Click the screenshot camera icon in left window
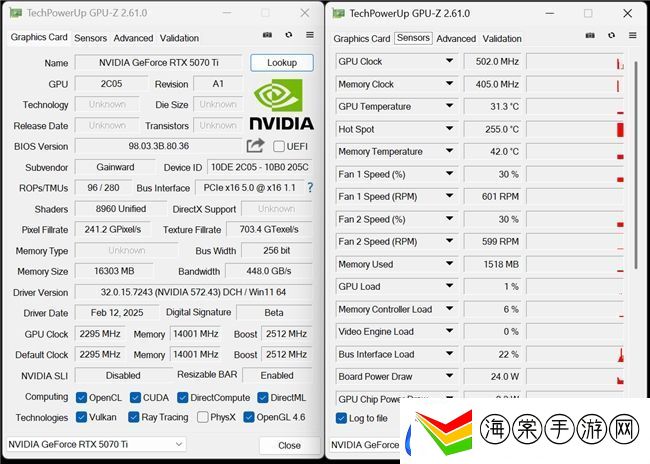The height and width of the screenshot is (464, 650). [x=267, y=35]
